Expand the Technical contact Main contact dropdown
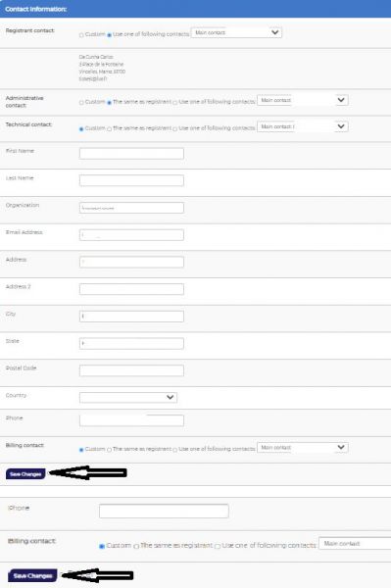Screen dimensions: 391x588 tap(303, 126)
